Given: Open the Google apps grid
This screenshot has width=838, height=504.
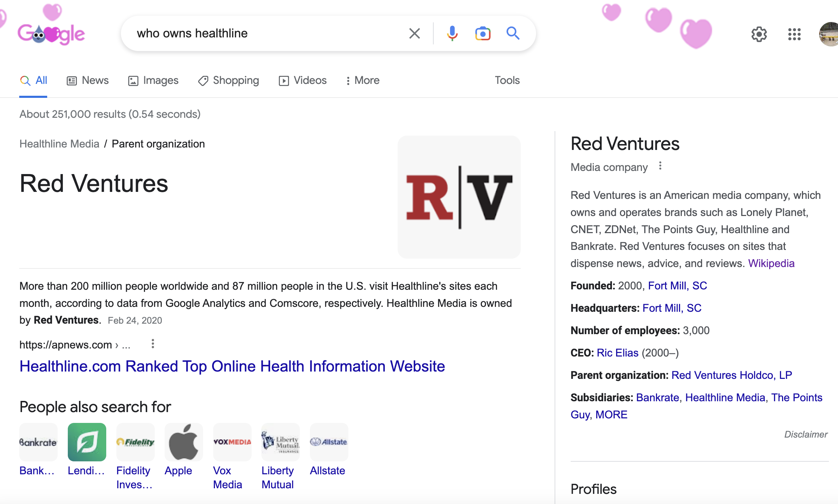Looking at the screenshot, I should 794,34.
